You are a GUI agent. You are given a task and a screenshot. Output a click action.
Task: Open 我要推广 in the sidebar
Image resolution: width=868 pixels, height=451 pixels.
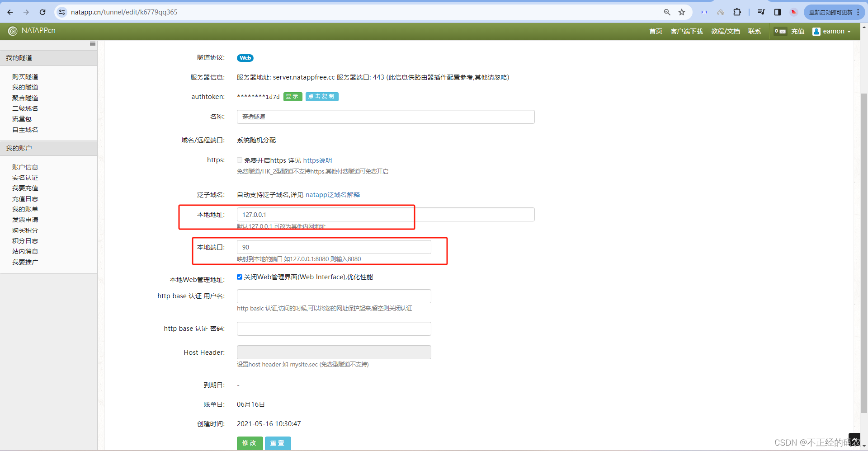point(25,262)
